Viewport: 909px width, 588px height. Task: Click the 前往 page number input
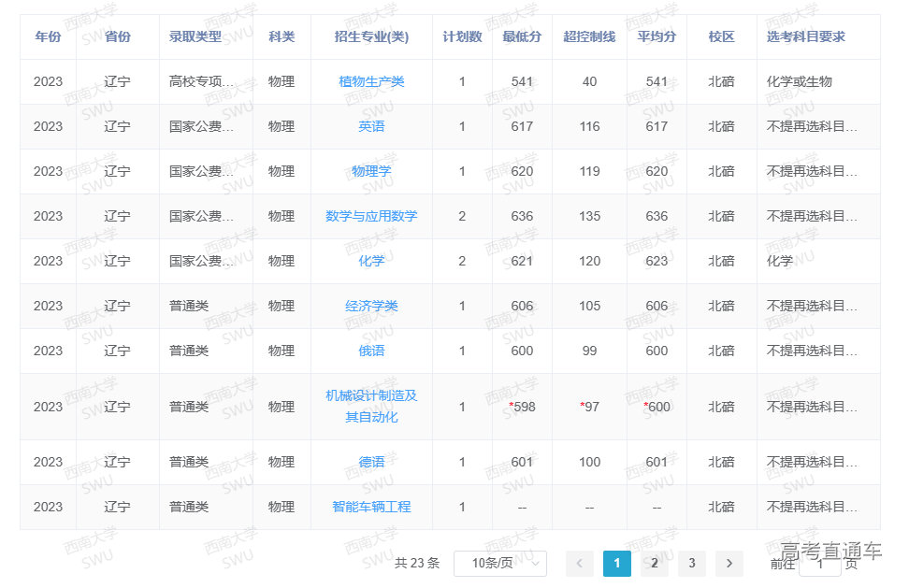point(820,564)
